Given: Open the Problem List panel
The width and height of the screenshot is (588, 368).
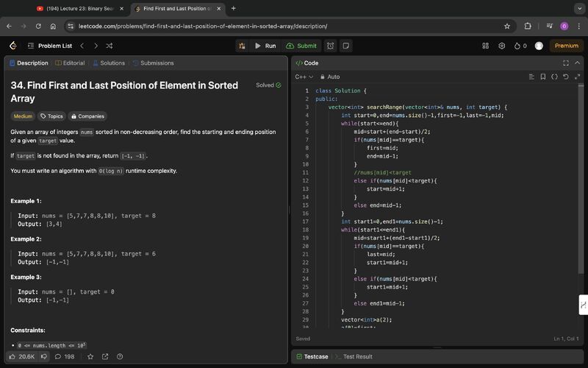Looking at the screenshot, I should (50, 46).
